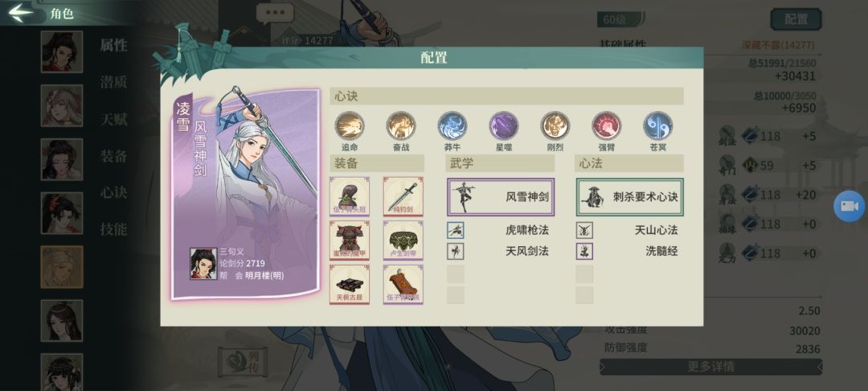Click the blue video record floating button
This screenshot has height=391, width=868.
click(x=850, y=206)
